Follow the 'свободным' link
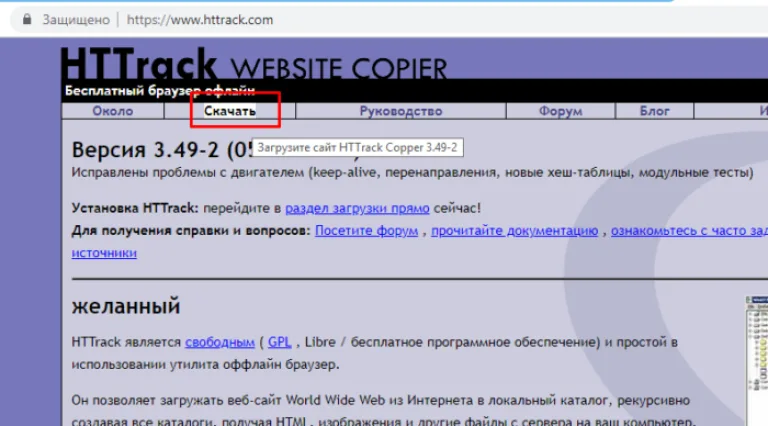The image size is (768, 426). point(219,342)
